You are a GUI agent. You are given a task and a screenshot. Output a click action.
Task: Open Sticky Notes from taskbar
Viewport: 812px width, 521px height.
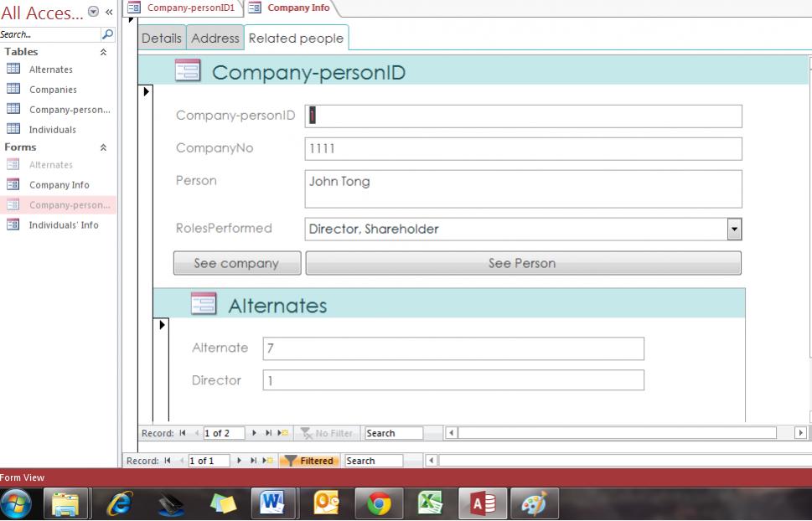(x=223, y=504)
